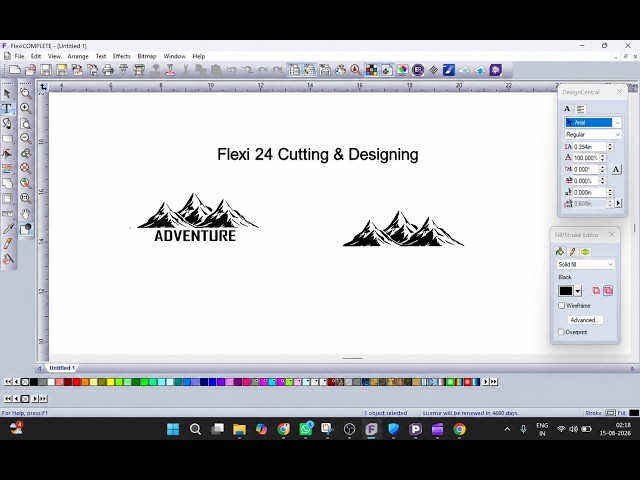
Task: Select the bezier path edit tool
Action: click(7, 154)
